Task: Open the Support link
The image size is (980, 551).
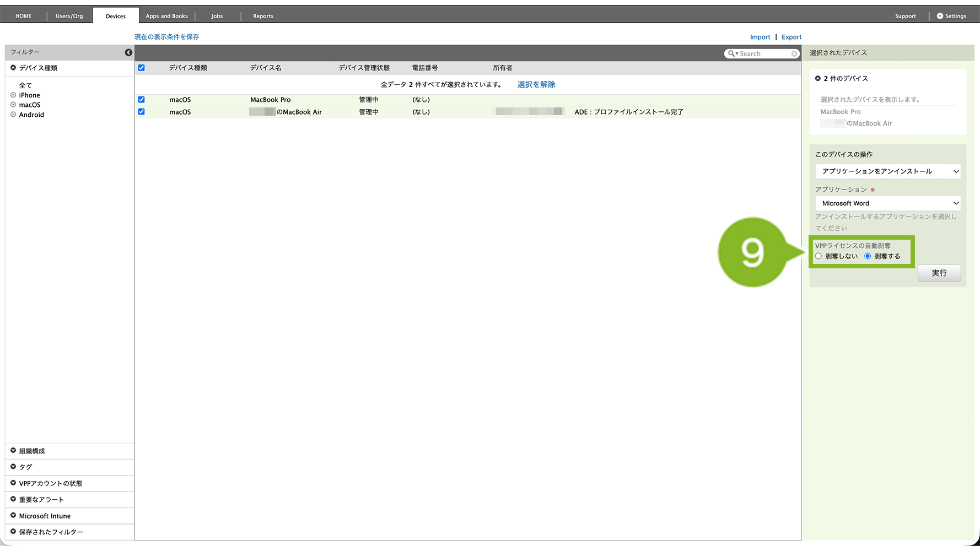Action: pos(906,16)
